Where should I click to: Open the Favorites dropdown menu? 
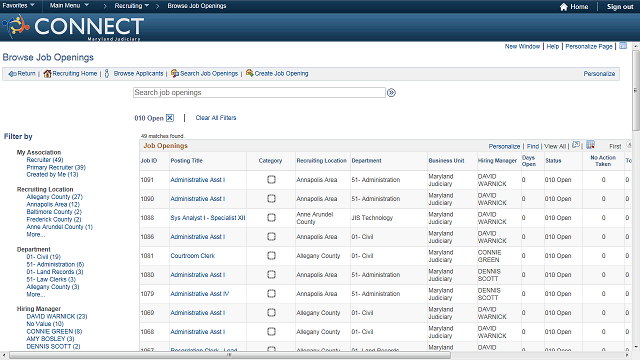point(18,5)
